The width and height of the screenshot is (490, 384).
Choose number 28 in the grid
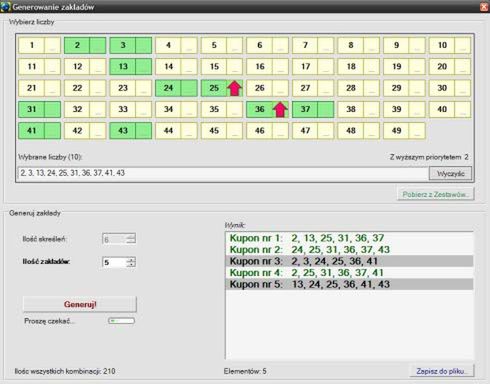[x=351, y=88]
